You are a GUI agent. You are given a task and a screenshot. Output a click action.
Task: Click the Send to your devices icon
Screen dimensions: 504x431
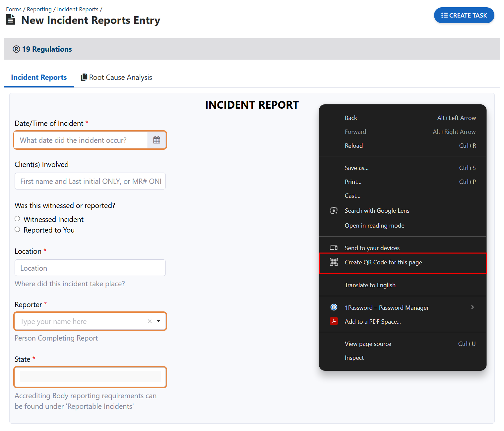[x=334, y=248]
